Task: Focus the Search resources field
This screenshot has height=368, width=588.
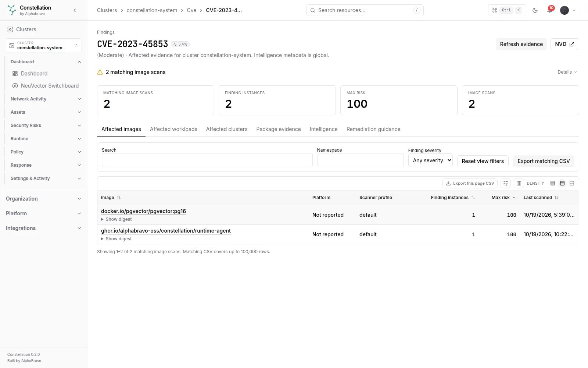Action: point(365,10)
